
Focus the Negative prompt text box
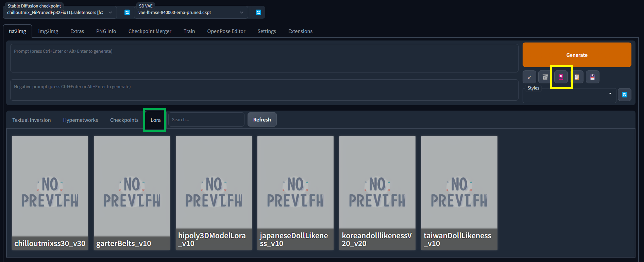(264, 90)
